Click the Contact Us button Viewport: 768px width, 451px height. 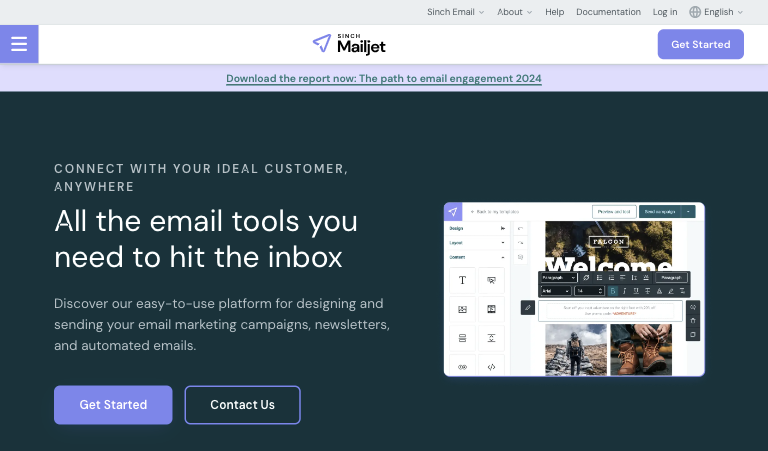(242, 404)
